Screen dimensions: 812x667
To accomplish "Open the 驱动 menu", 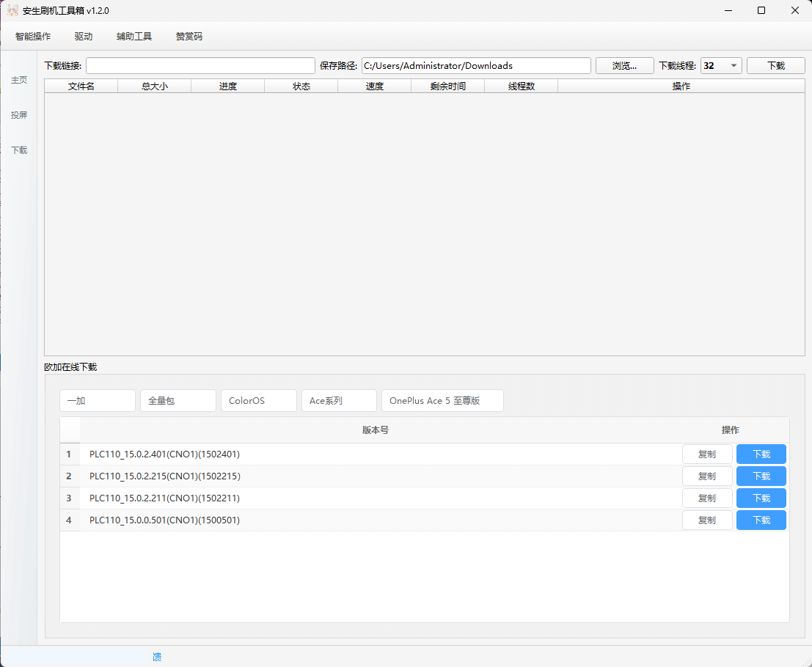I will [84, 36].
